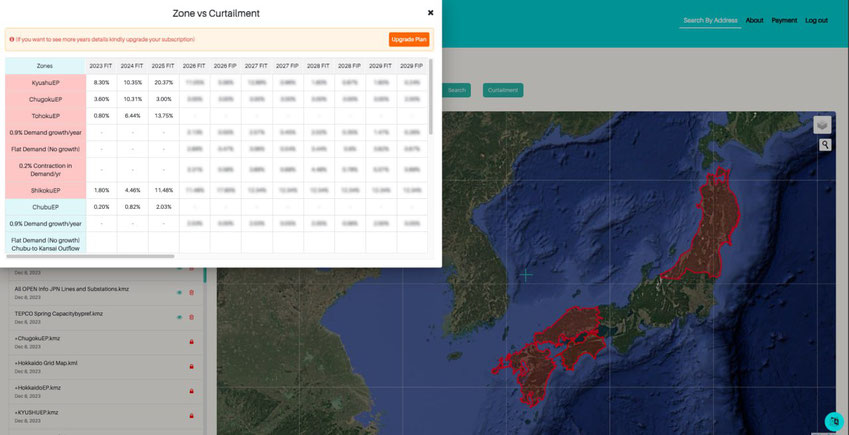Click the 2.03% ChubuEP cell

(163, 207)
